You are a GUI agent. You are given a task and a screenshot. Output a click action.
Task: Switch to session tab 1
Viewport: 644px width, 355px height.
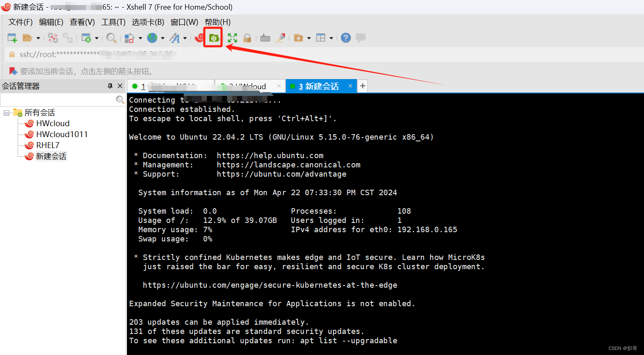[x=171, y=86]
